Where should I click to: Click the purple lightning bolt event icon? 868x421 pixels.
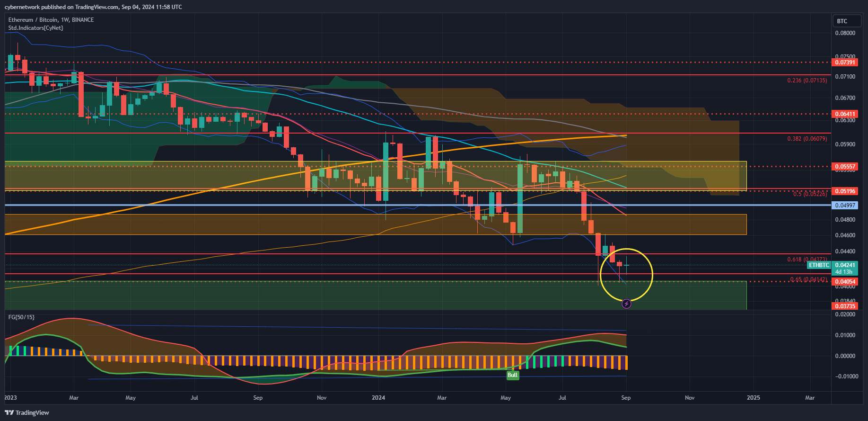pos(626,304)
